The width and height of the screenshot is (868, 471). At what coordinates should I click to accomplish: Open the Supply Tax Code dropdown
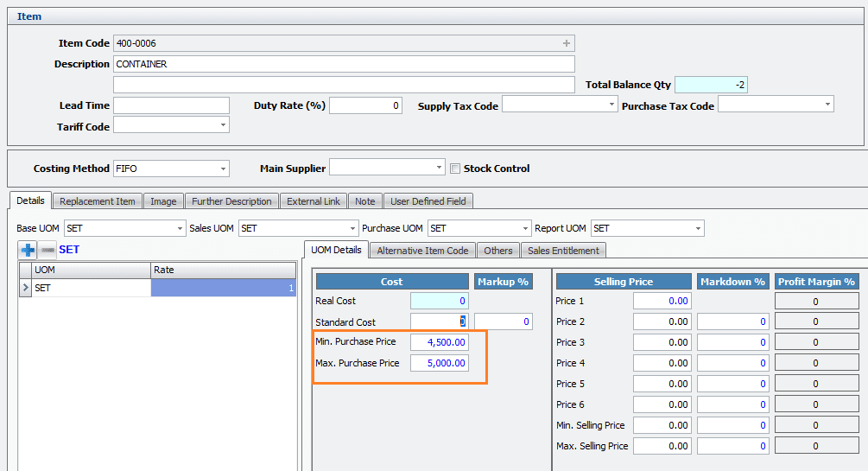pyautogui.click(x=611, y=105)
